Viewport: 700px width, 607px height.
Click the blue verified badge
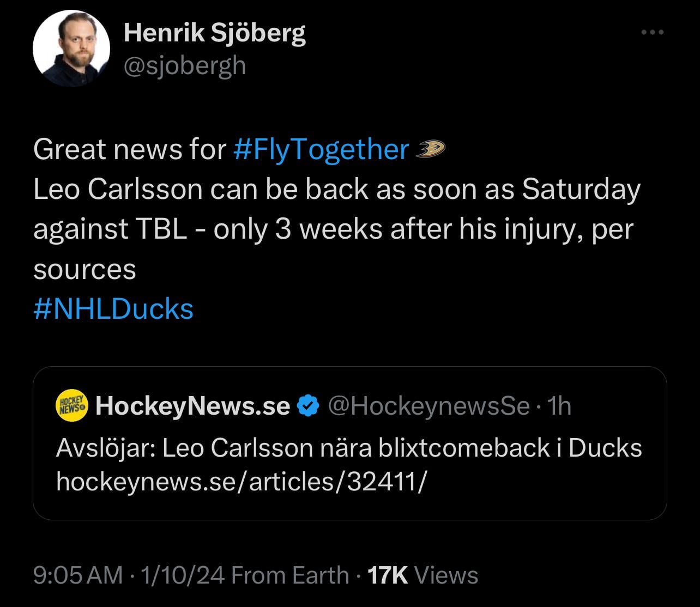tap(308, 406)
